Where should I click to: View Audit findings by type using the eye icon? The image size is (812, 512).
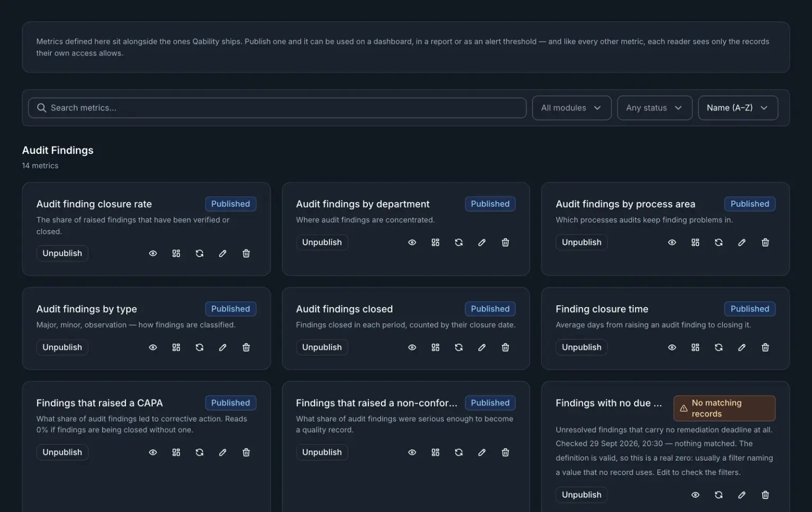pos(153,348)
